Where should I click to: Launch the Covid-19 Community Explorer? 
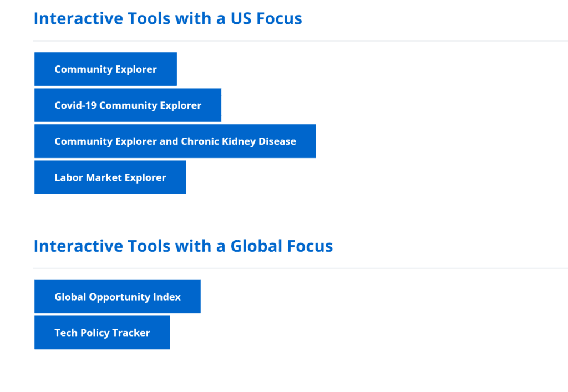pyautogui.click(x=128, y=105)
